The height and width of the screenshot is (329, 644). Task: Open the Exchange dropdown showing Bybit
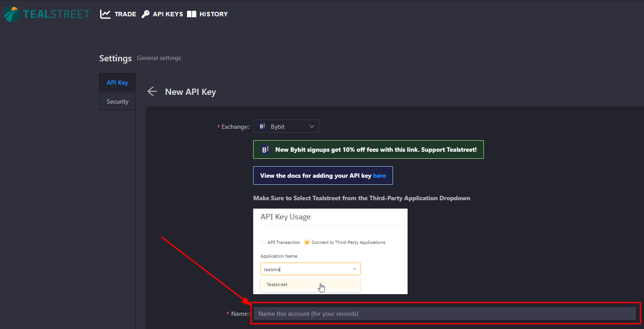click(286, 127)
